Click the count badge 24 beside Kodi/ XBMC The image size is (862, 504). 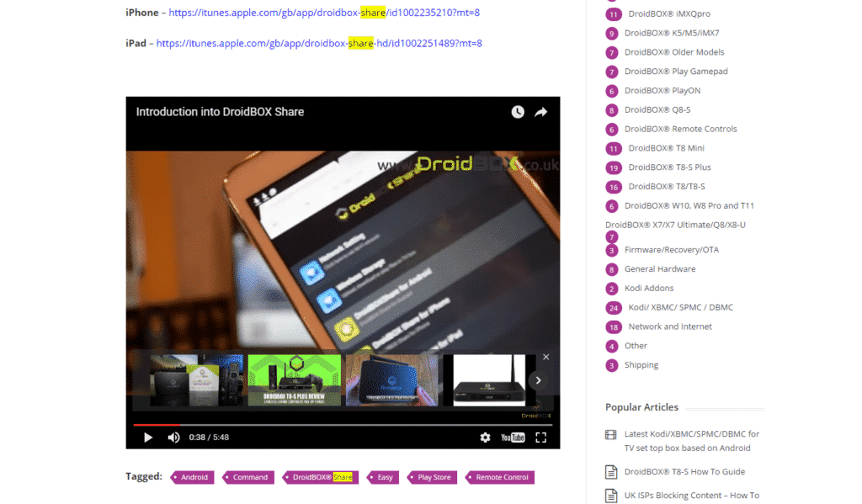pos(614,308)
